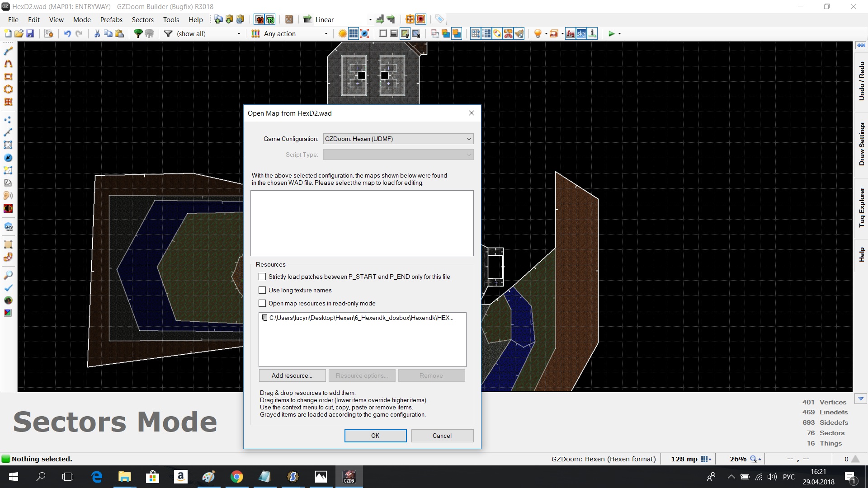Click the tag label icon in top toolbar
The image size is (868, 488).
(439, 19)
